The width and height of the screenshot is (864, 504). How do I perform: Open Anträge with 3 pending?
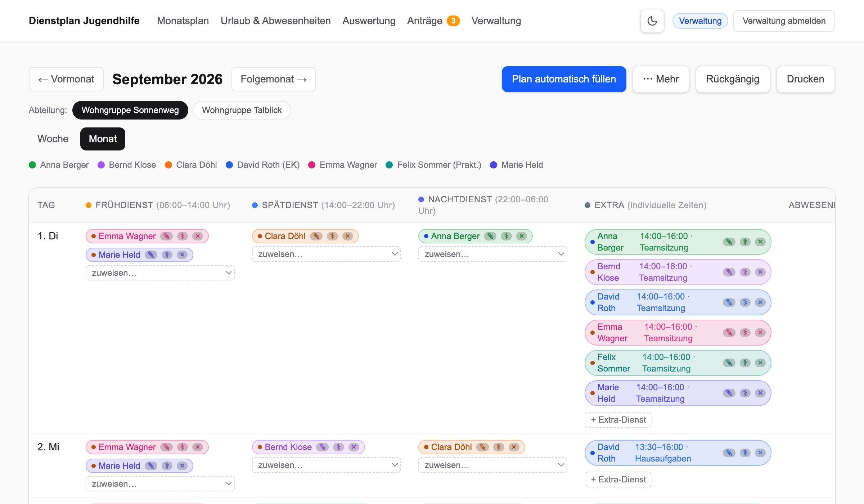click(x=433, y=21)
